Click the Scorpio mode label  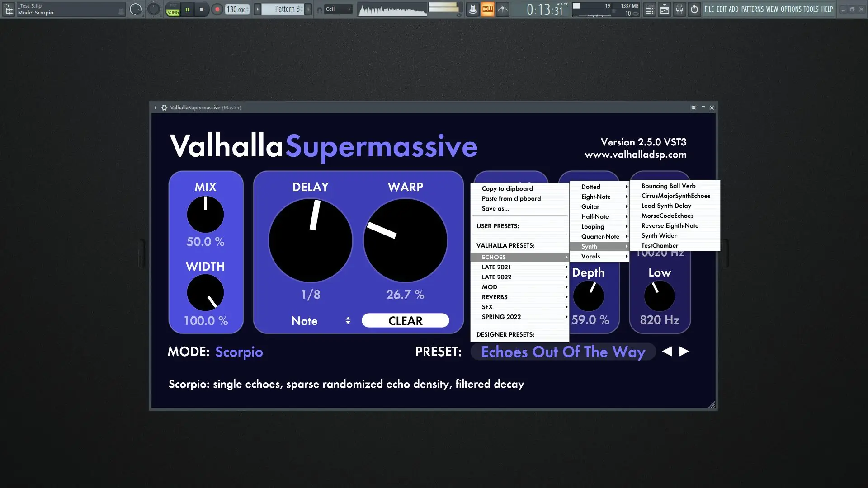(239, 352)
